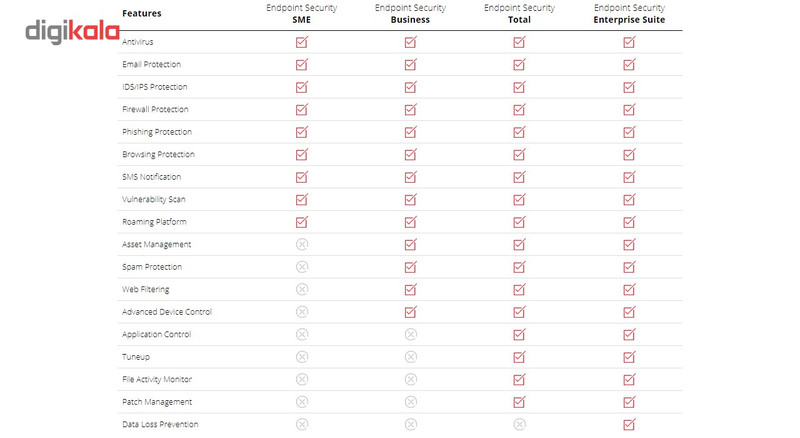Click the Enterprise Suite Data Loss Prevention checkmark
Image resolution: width=800 pixels, height=438 pixels.
(x=630, y=424)
